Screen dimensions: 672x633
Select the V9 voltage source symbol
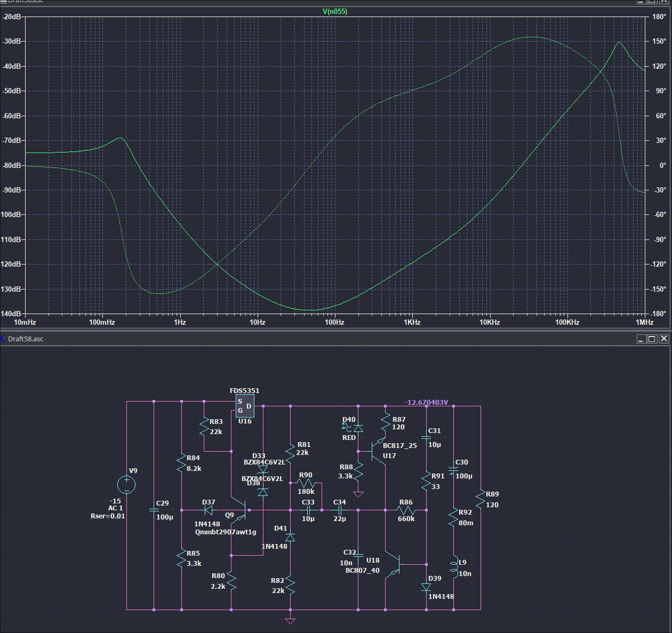[126, 485]
